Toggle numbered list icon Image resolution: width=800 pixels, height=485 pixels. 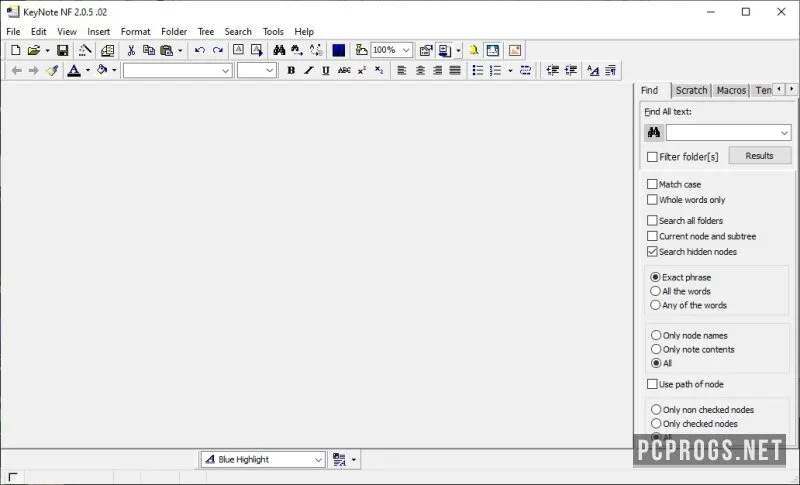pyautogui.click(x=495, y=70)
